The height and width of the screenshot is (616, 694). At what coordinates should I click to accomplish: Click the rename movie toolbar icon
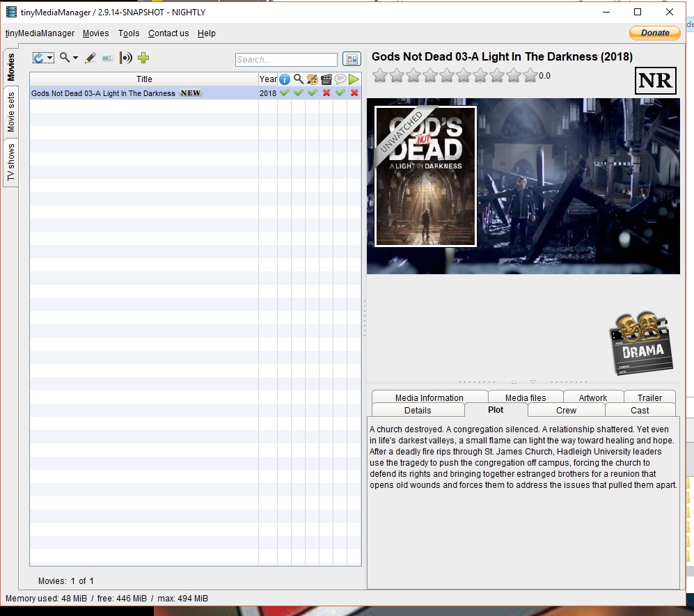(107, 58)
